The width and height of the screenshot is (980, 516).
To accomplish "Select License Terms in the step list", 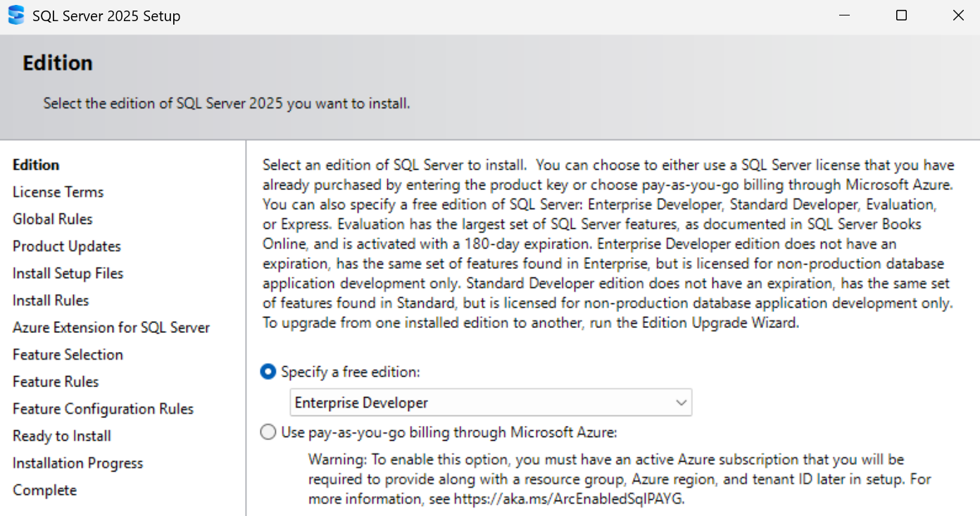I will [58, 192].
